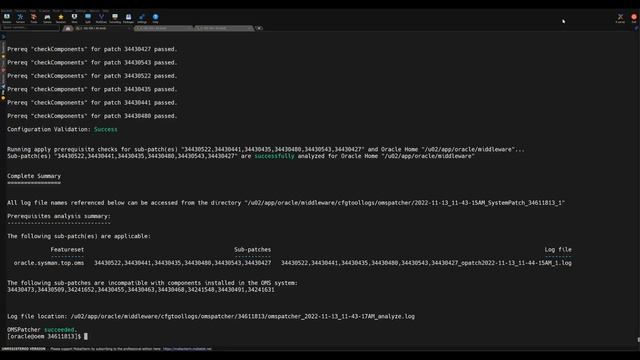
Task: Open the MobaXterm subscription link
Action: [x=187, y=349]
